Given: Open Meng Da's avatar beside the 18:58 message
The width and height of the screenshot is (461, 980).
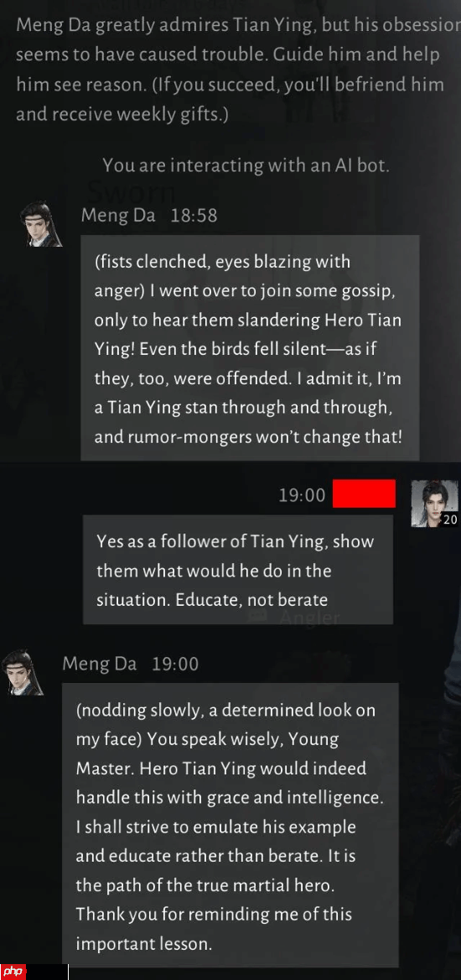Looking at the screenshot, I should tap(41, 224).
